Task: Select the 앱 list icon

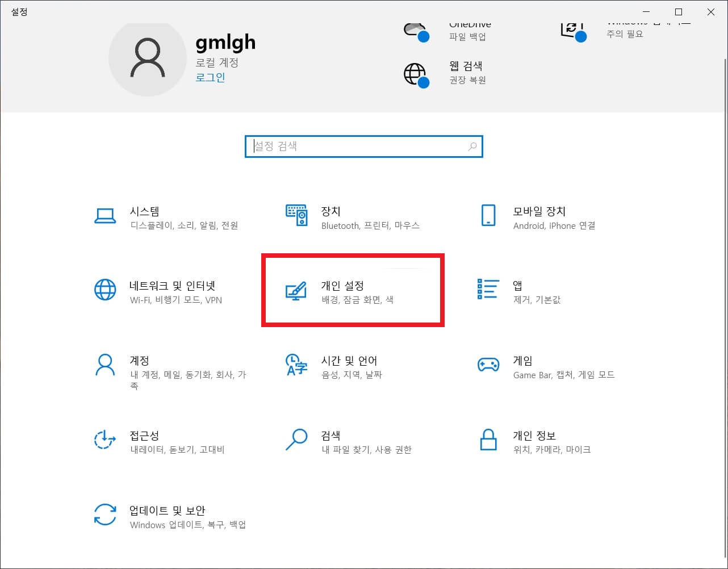Action: 488,289
